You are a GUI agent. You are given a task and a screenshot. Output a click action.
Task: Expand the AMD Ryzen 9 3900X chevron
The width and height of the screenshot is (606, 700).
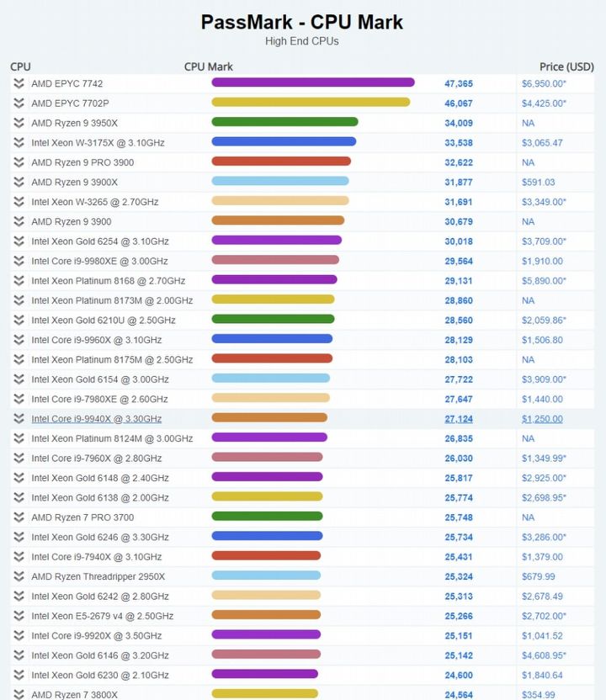[19, 182]
